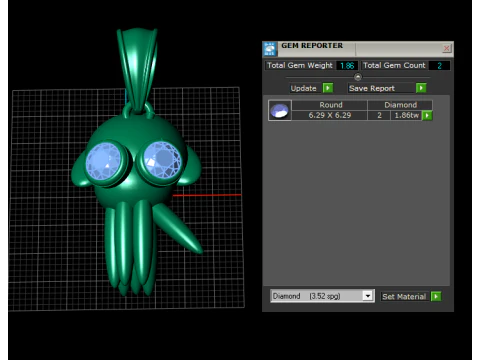
Task: Click the collapse handle below the totals row
Action: pyautogui.click(x=358, y=77)
